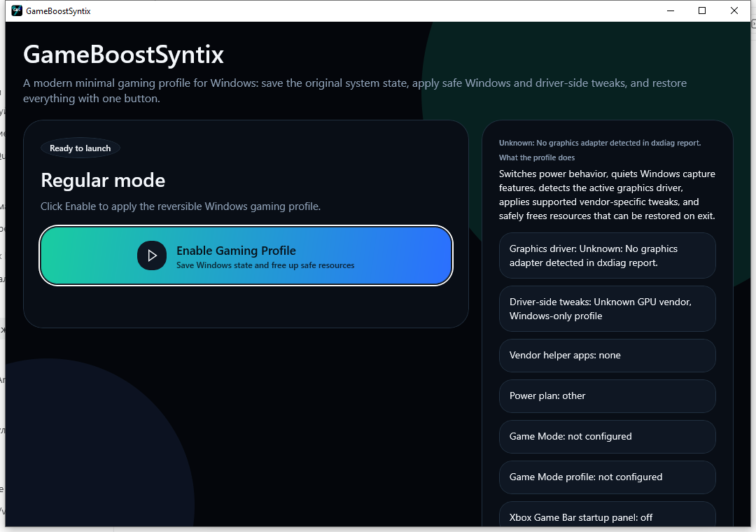This screenshot has height=532, width=756.
Task: Minimize the GameBoostSyntix window
Action: coord(670,10)
